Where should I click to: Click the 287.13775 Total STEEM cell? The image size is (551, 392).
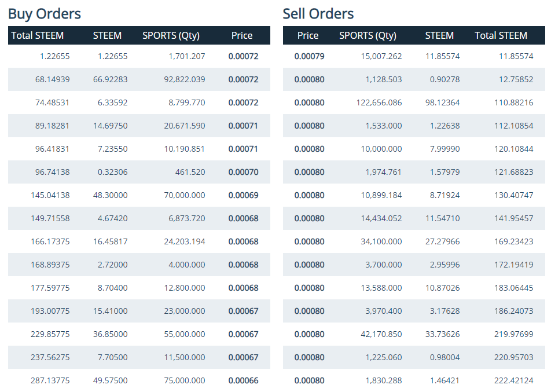click(50, 380)
